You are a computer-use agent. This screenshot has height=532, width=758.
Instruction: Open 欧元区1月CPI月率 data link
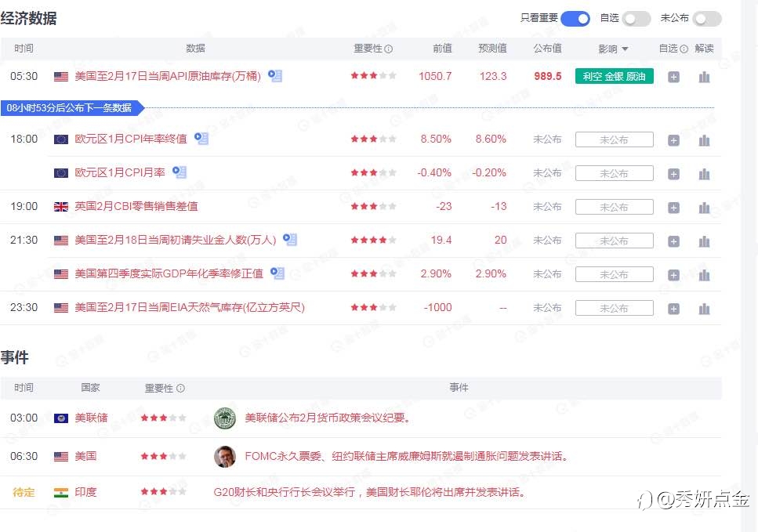[x=120, y=172]
